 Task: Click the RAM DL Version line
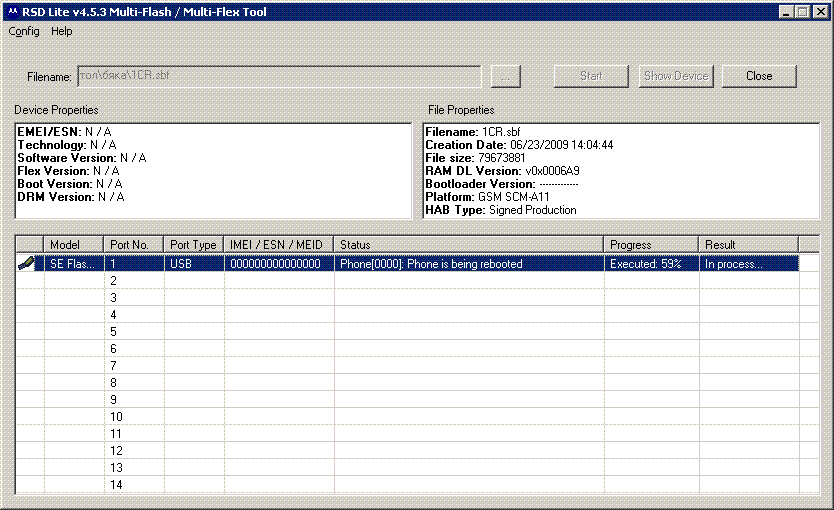point(503,171)
